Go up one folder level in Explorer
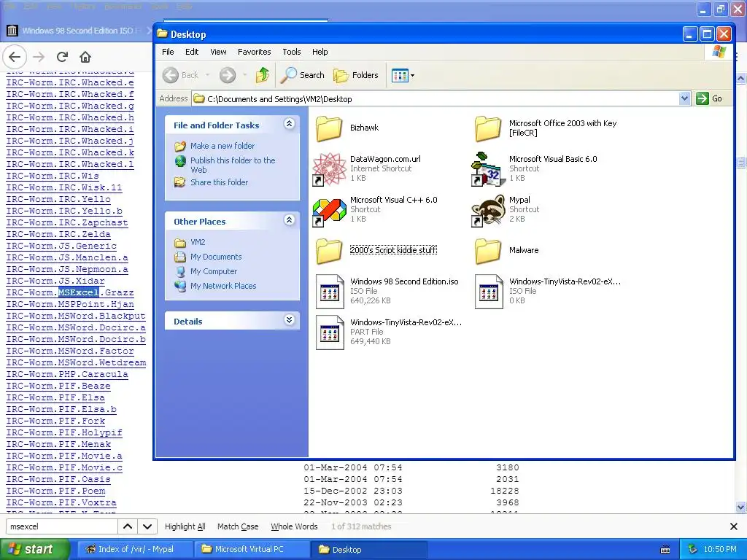This screenshot has width=747, height=560. pos(263,75)
